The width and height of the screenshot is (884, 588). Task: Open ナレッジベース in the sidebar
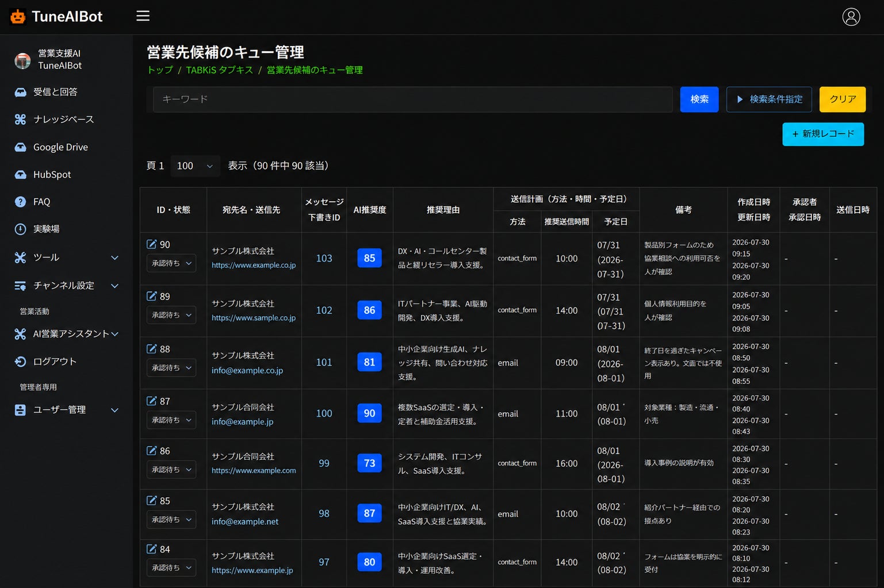[x=63, y=120]
